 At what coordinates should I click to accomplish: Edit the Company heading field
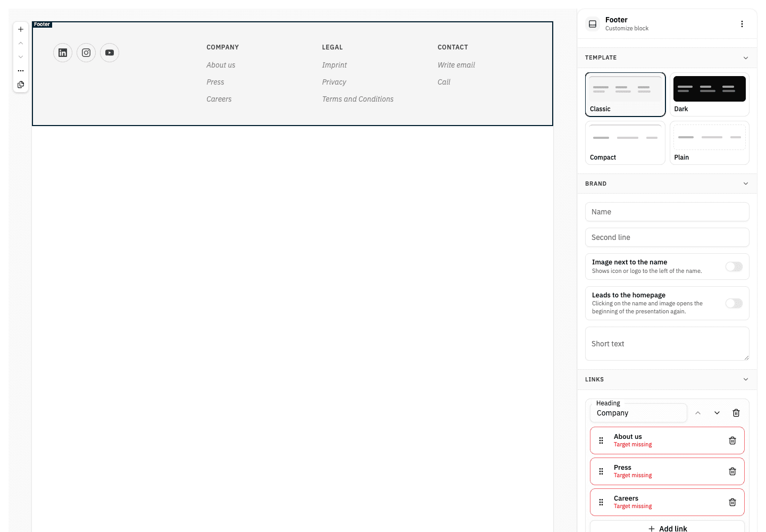point(638,413)
